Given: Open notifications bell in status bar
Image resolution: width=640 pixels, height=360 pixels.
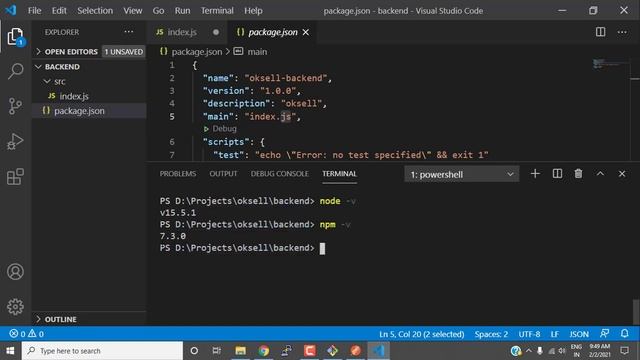Looking at the screenshot, I should coord(624,333).
